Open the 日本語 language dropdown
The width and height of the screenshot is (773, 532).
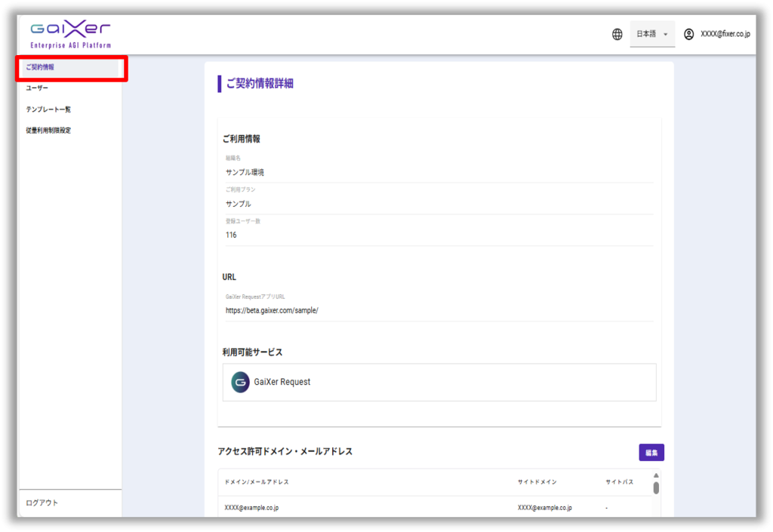652,35
